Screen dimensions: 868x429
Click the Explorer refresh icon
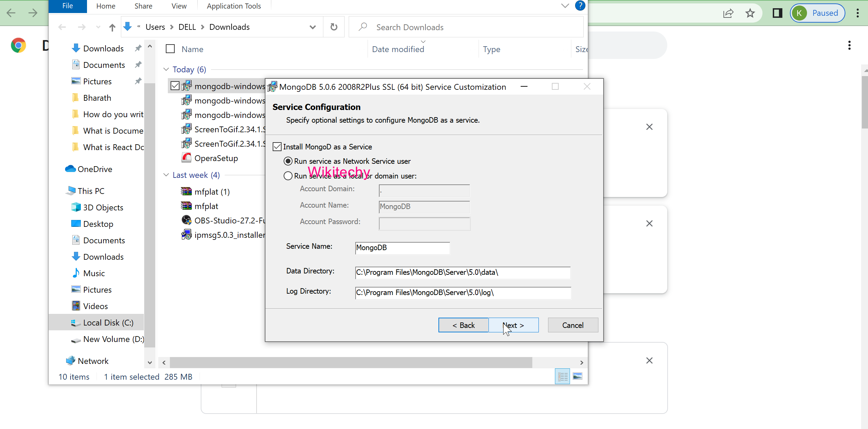point(334,27)
